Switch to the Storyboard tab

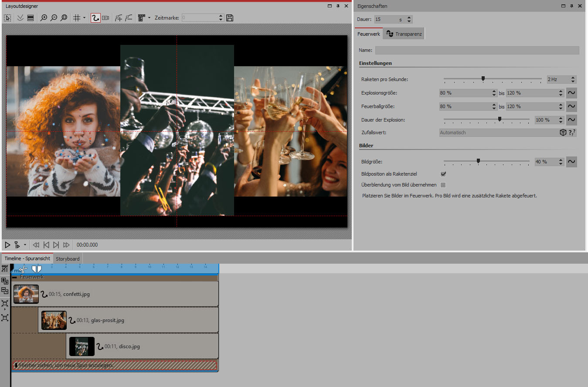pyautogui.click(x=68, y=258)
